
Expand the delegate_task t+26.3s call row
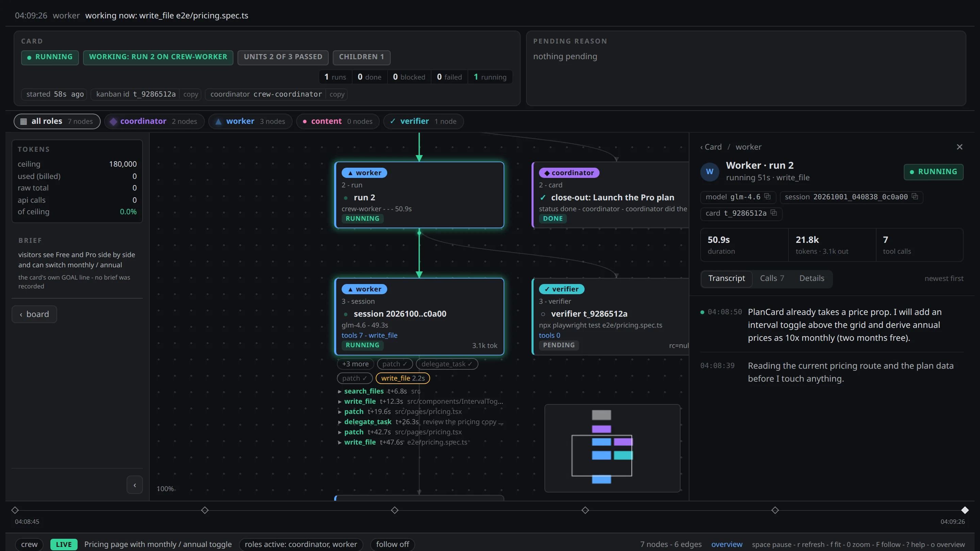pos(420,422)
